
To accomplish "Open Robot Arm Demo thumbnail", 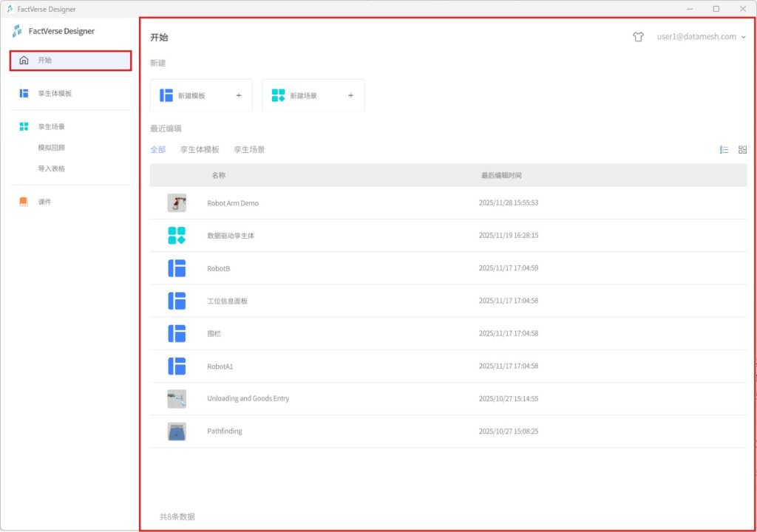I will [x=177, y=203].
